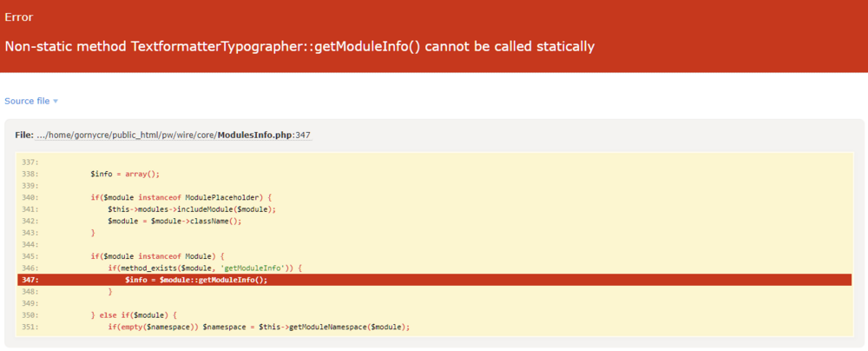The image size is (868, 351).
Task: Collapse the Source file section
Action: pos(27,101)
